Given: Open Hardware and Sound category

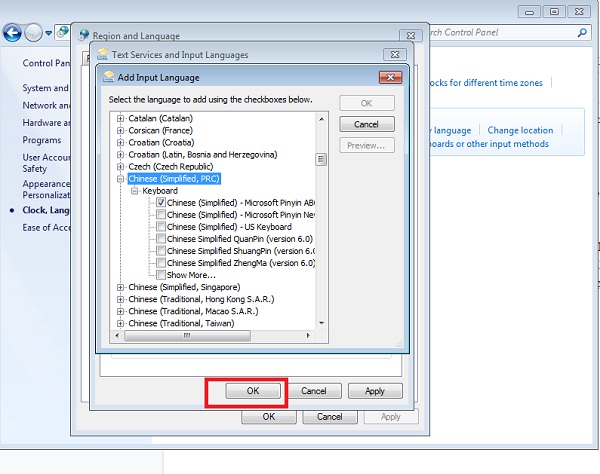Looking at the screenshot, I should pyautogui.click(x=46, y=123).
